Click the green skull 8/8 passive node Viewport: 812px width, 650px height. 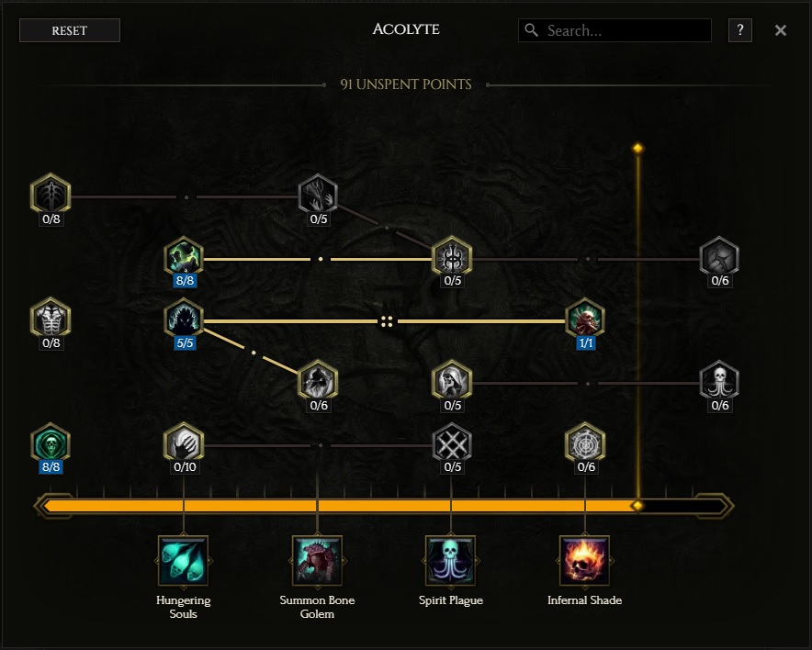pyautogui.click(x=51, y=443)
